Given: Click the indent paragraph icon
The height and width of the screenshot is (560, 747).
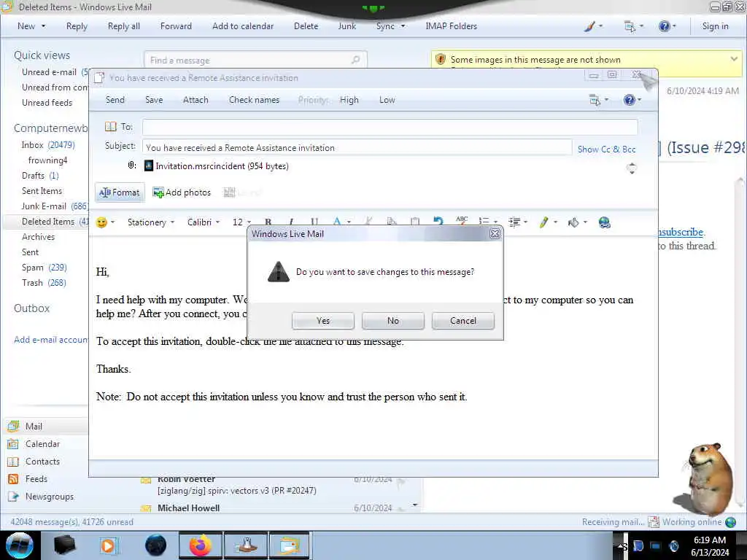Looking at the screenshot, I should (x=514, y=222).
